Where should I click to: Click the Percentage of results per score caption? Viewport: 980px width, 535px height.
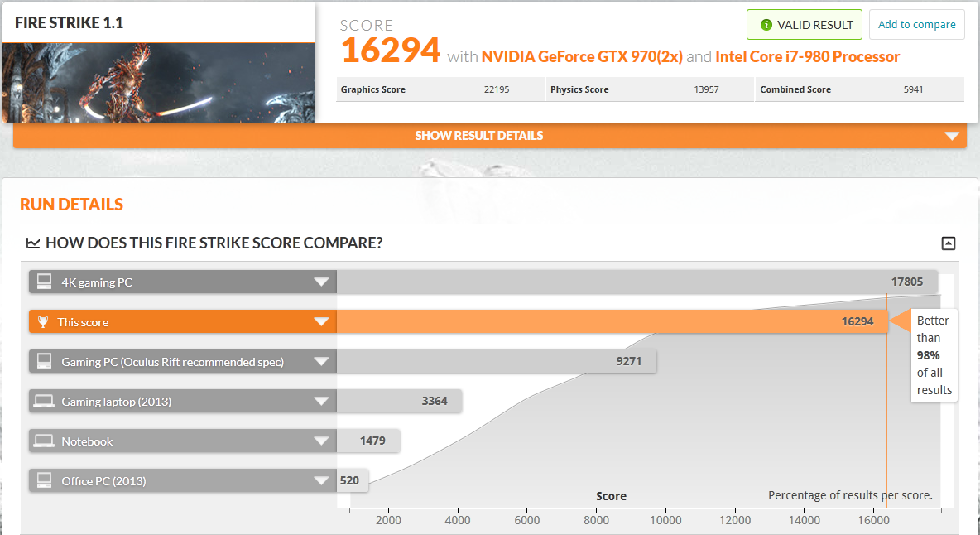coord(850,495)
